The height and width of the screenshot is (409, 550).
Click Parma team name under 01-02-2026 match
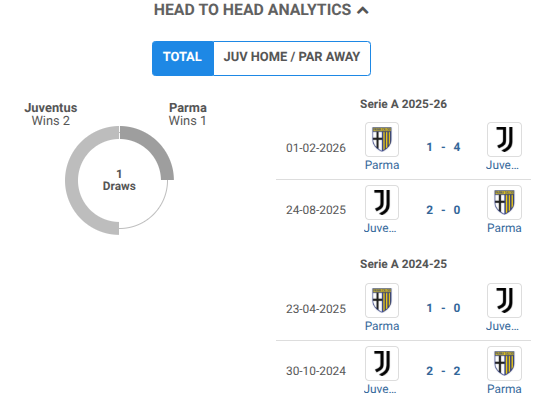tap(382, 165)
